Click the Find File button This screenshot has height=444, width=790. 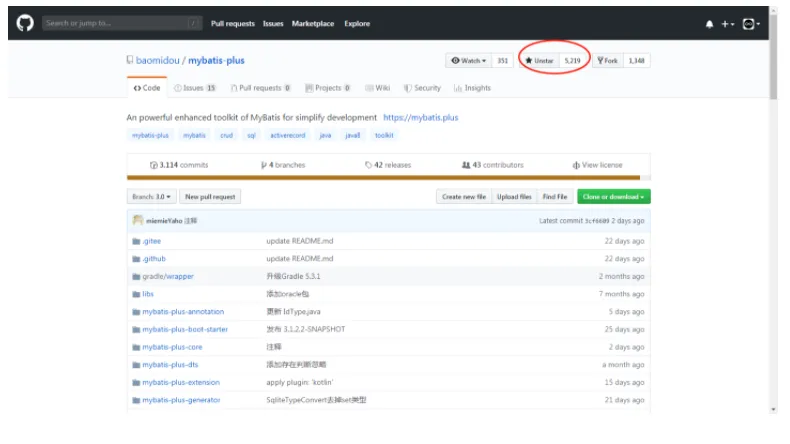[555, 197]
